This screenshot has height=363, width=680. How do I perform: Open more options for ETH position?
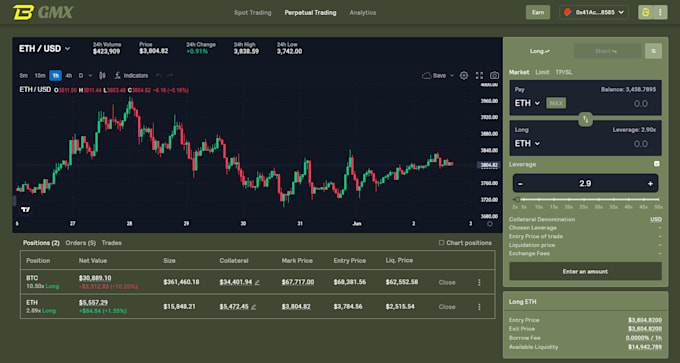(479, 307)
